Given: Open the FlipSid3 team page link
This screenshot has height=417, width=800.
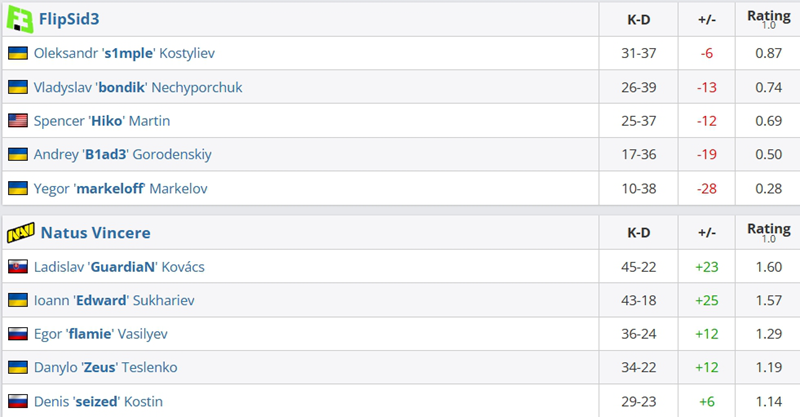Looking at the screenshot, I should [69, 18].
